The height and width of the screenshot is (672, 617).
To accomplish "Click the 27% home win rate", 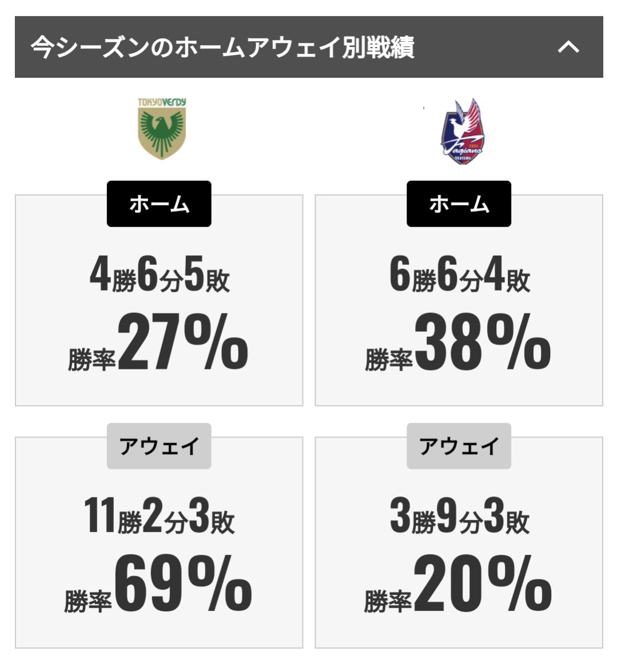I will 183,342.
